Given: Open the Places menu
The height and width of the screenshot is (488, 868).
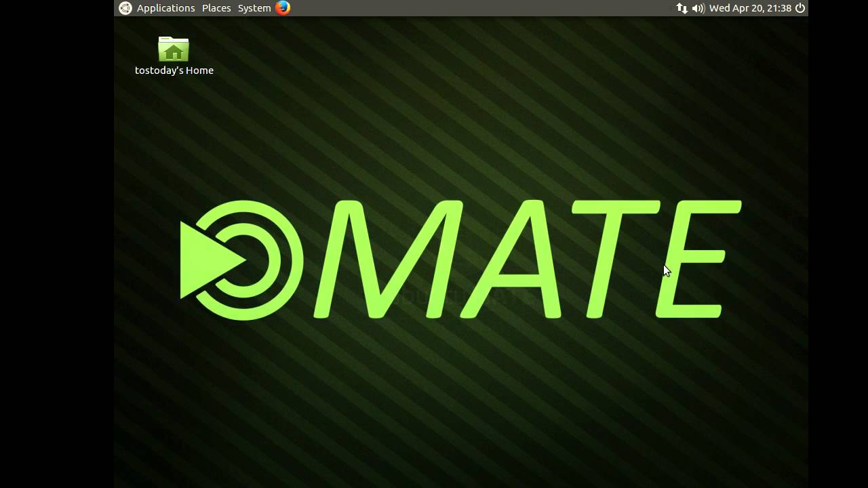Looking at the screenshot, I should 216,8.
